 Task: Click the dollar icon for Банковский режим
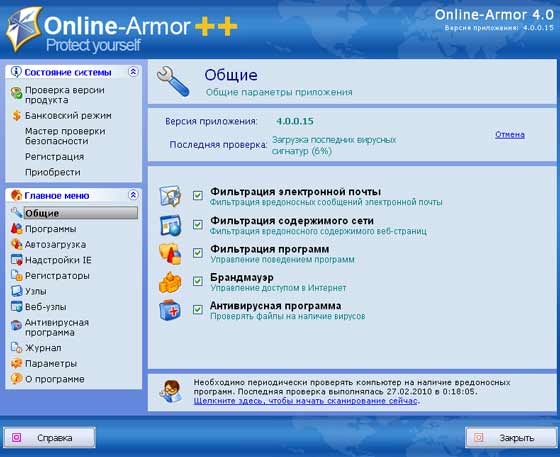point(16,116)
